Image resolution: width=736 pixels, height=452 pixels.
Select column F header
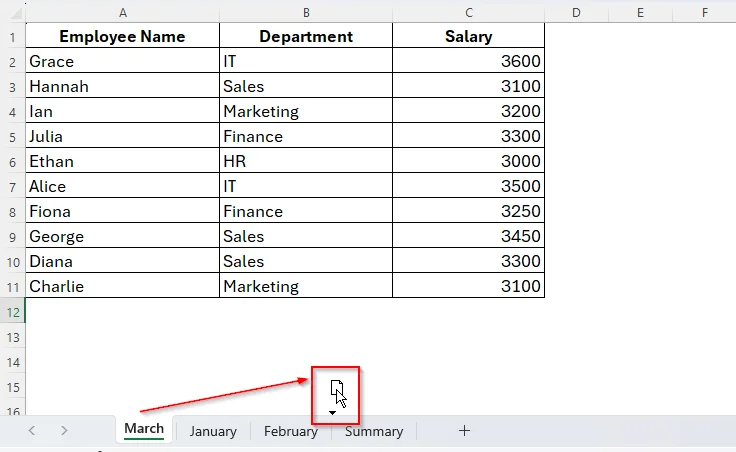pyautogui.click(x=704, y=13)
